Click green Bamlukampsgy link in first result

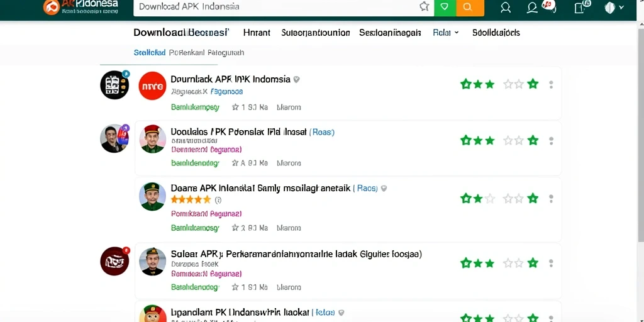coord(195,107)
